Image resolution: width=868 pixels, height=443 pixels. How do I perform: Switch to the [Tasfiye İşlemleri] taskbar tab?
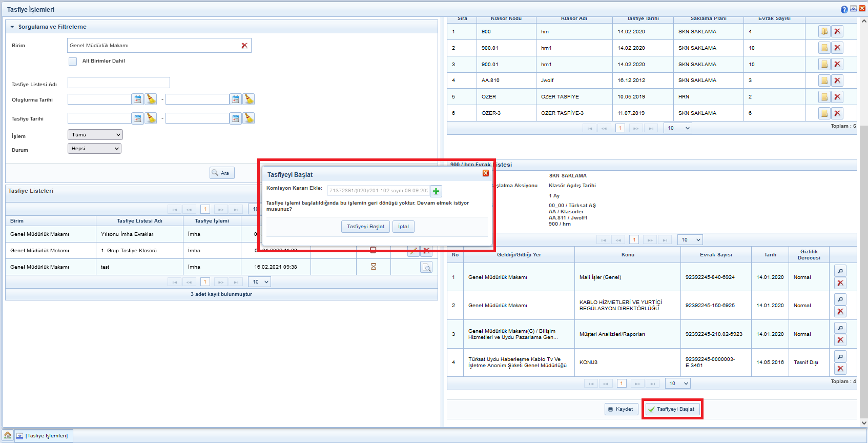coord(44,436)
